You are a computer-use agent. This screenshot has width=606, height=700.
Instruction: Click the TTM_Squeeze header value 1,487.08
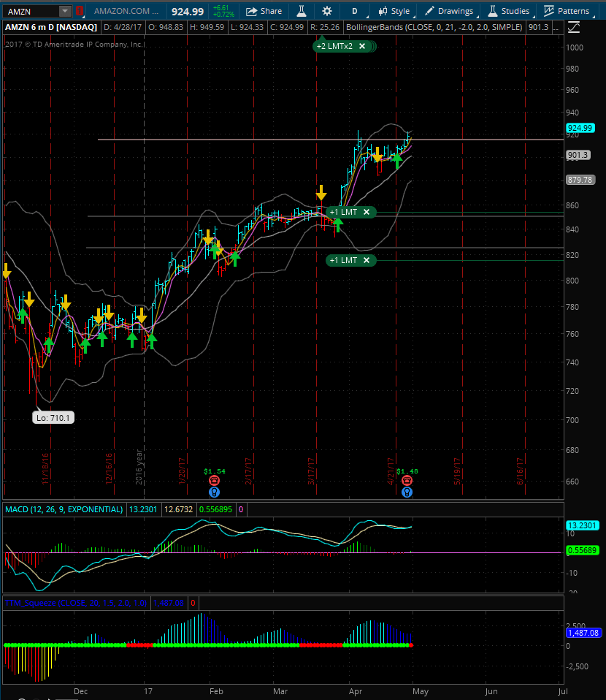click(x=168, y=603)
